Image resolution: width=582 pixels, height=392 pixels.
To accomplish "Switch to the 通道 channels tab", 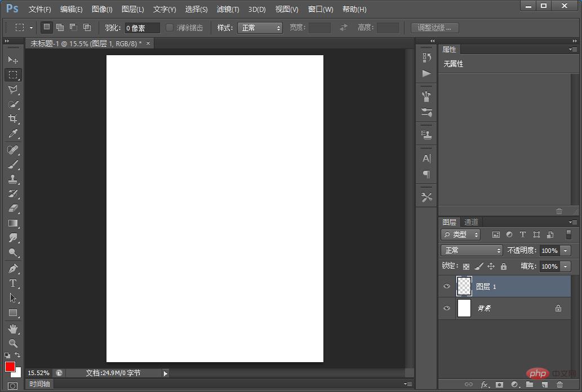I will coord(471,222).
